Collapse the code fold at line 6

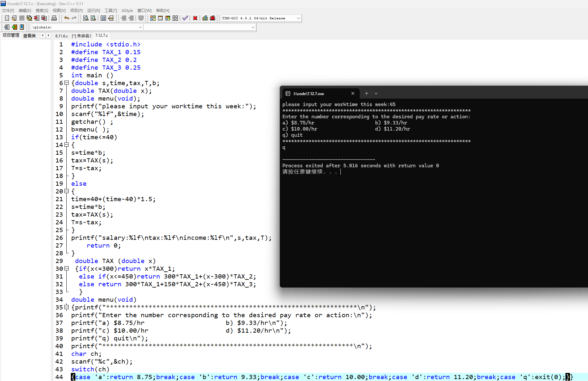(x=67, y=83)
